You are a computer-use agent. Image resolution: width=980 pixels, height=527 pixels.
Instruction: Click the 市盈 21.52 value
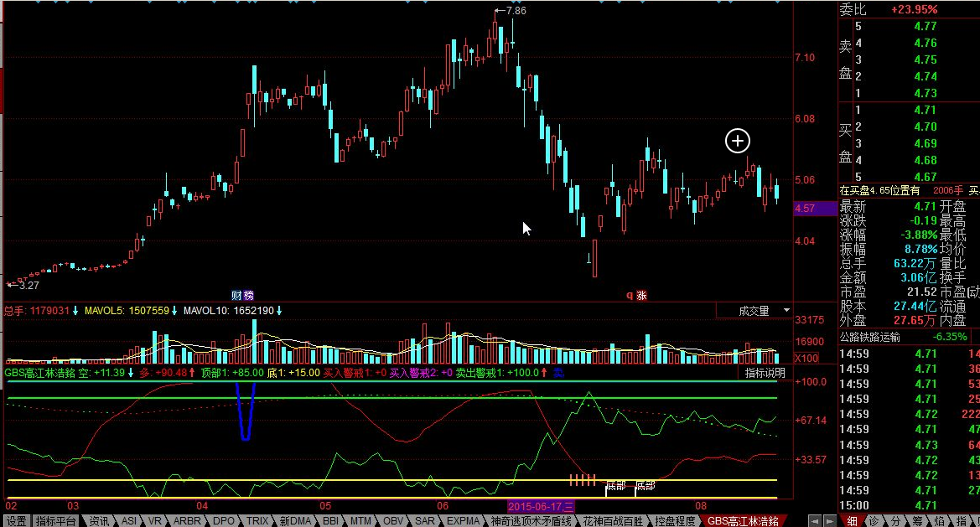[x=922, y=292]
